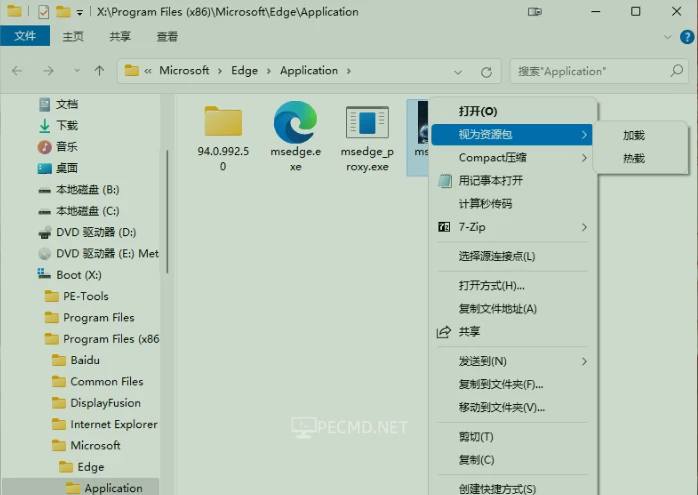Click the Notepad icon beside 用记事本打开
Screen dimensions: 698x495
tap(445, 181)
